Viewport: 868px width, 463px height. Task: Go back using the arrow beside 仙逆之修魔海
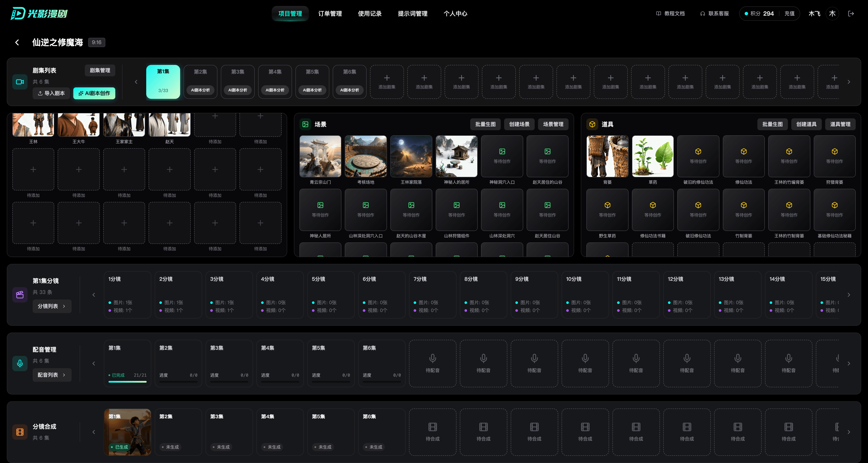(17, 42)
